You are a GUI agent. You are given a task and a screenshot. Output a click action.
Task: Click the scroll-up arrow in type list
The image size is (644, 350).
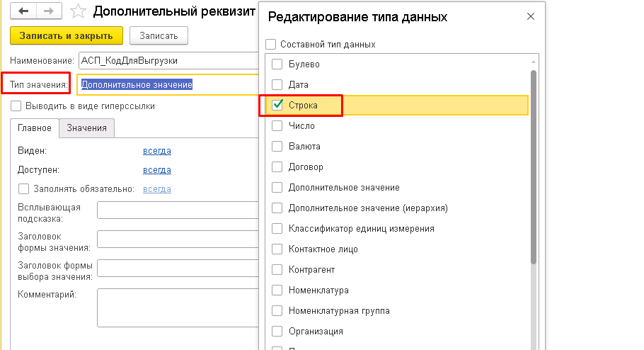[x=533, y=62]
